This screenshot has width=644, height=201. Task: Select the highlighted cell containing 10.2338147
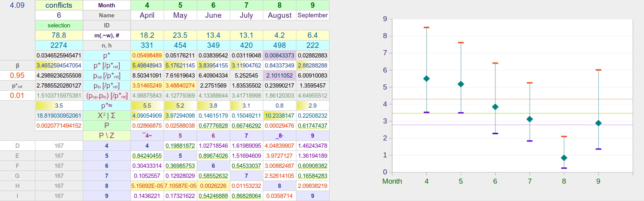pos(279,116)
